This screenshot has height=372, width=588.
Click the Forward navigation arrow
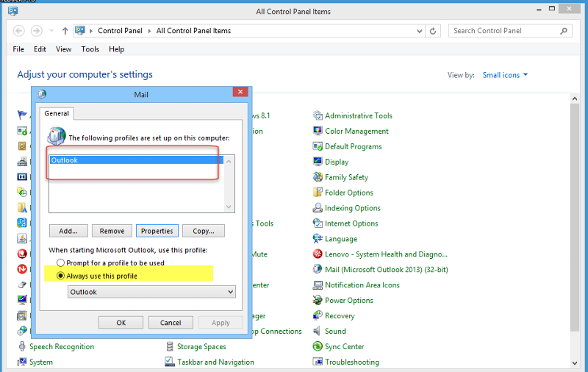tap(36, 31)
